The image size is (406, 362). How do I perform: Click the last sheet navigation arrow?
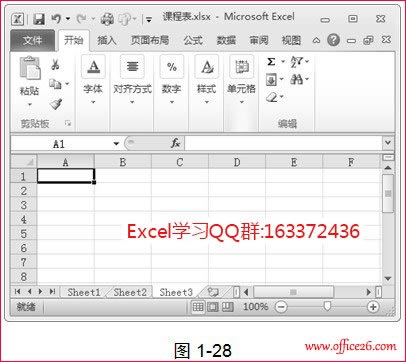[52, 292]
